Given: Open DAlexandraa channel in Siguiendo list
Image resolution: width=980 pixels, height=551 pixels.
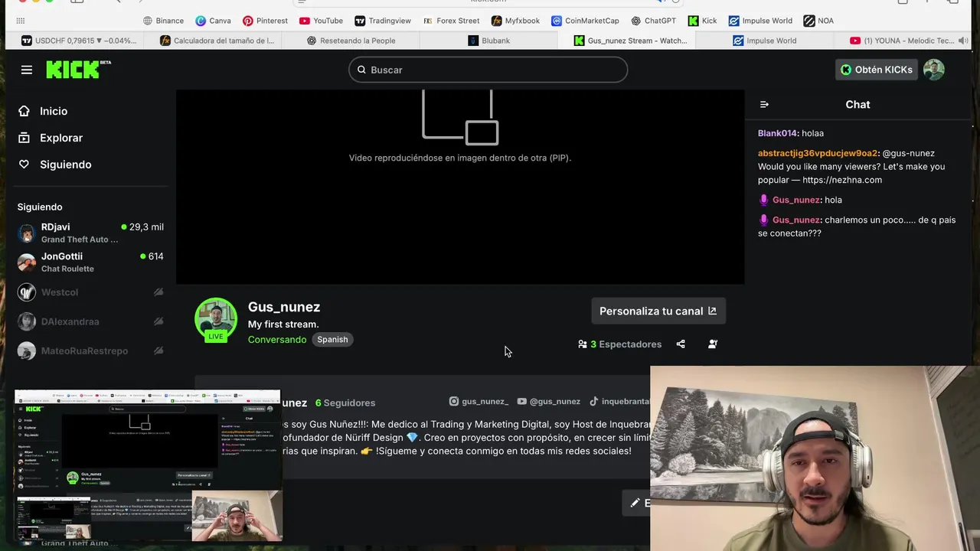Looking at the screenshot, I should (x=90, y=321).
